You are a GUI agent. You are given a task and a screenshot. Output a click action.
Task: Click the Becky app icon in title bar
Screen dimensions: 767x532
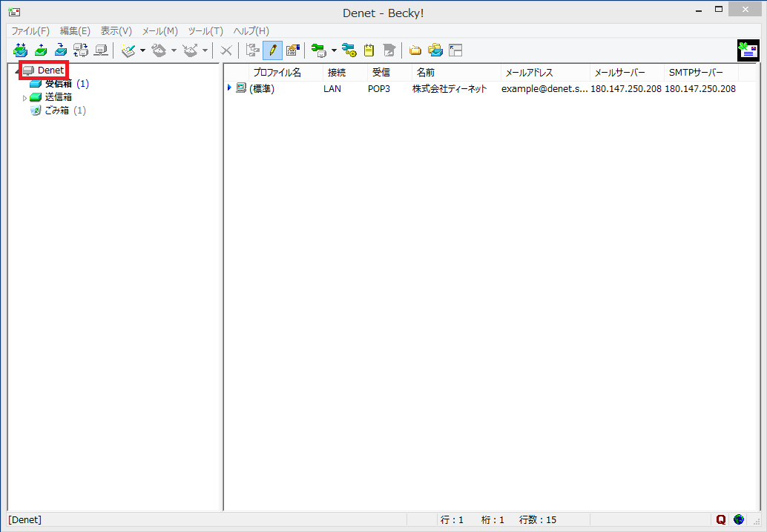14,12
